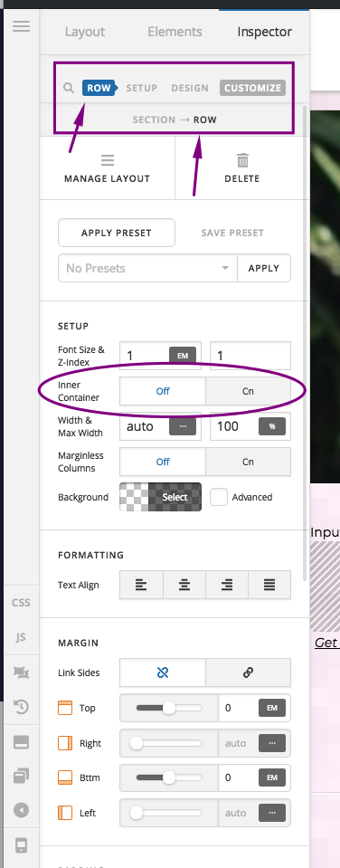Image resolution: width=340 pixels, height=868 pixels.
Task: Open the history clock icon
Action: pyautogui.click(x=21, y=706)
